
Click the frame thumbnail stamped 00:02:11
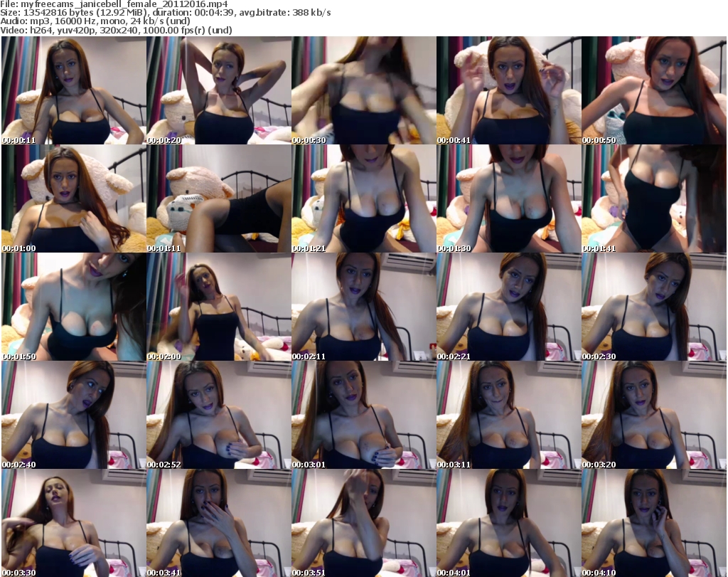364,307
